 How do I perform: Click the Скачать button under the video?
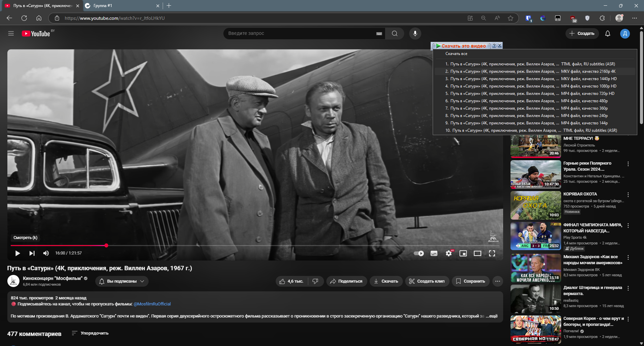[386, 281]
